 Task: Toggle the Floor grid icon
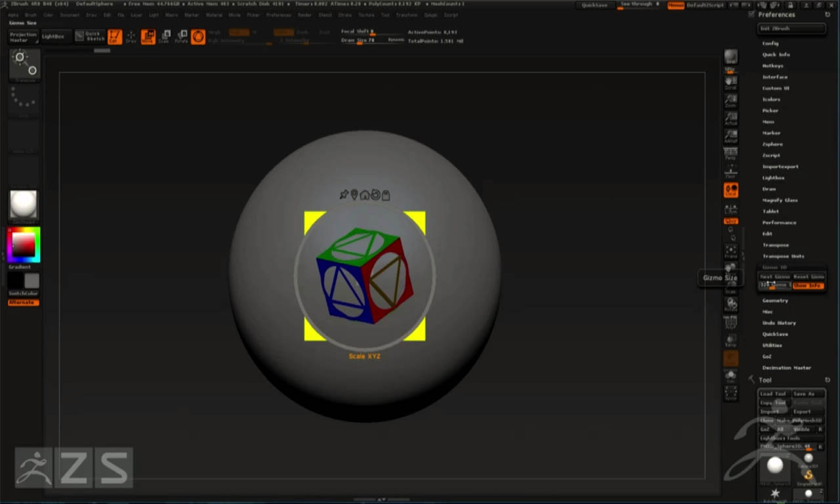click(730, 172)
